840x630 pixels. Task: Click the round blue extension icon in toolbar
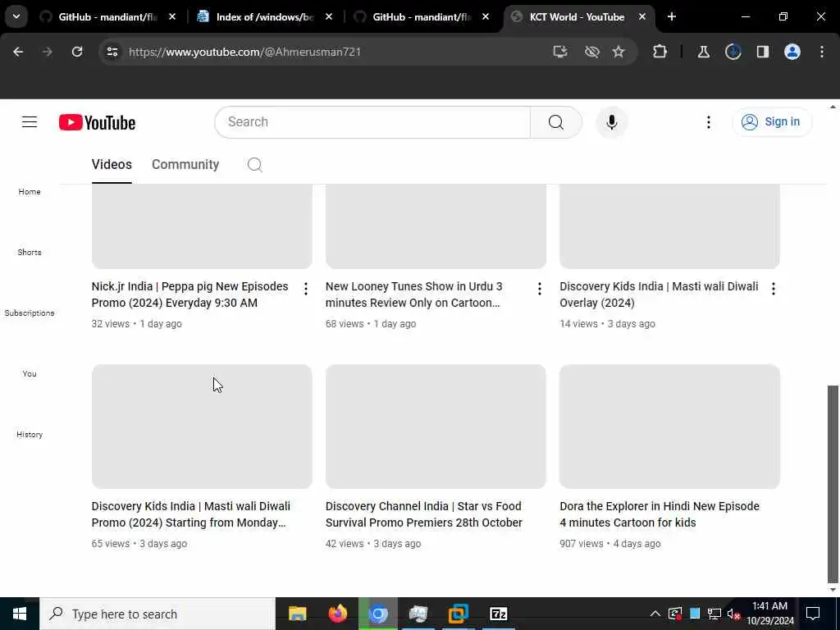733,52
